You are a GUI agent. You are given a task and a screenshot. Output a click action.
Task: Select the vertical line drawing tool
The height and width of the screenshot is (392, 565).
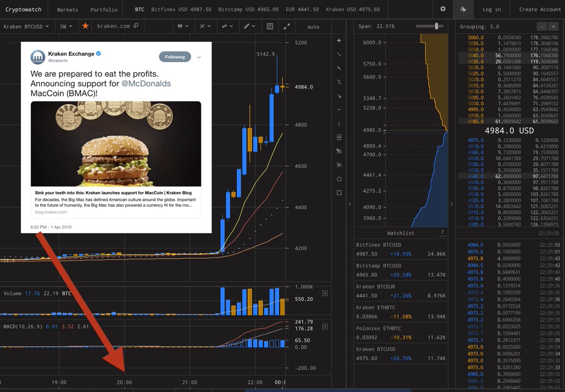coord(339,123)
